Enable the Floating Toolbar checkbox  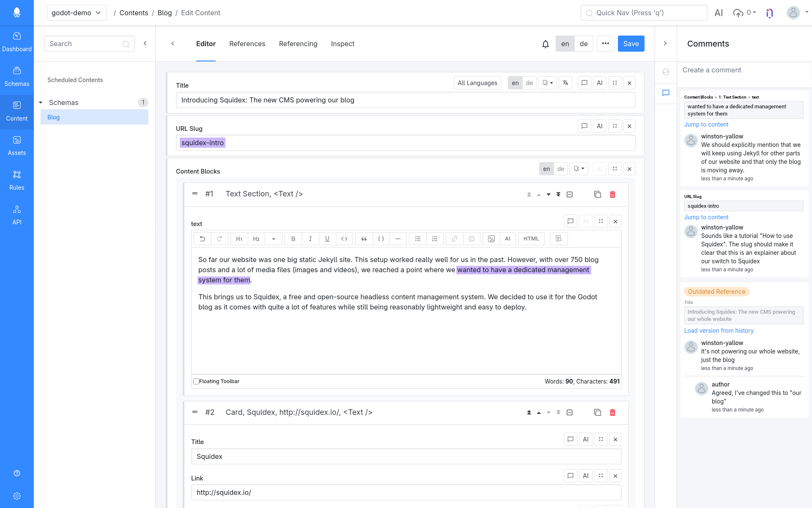pos(196,381)
